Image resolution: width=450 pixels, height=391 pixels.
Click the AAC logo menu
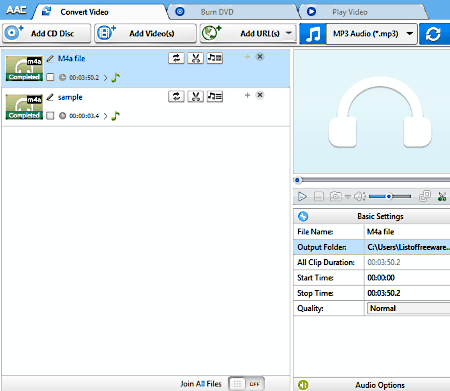[x=16, y=10]
